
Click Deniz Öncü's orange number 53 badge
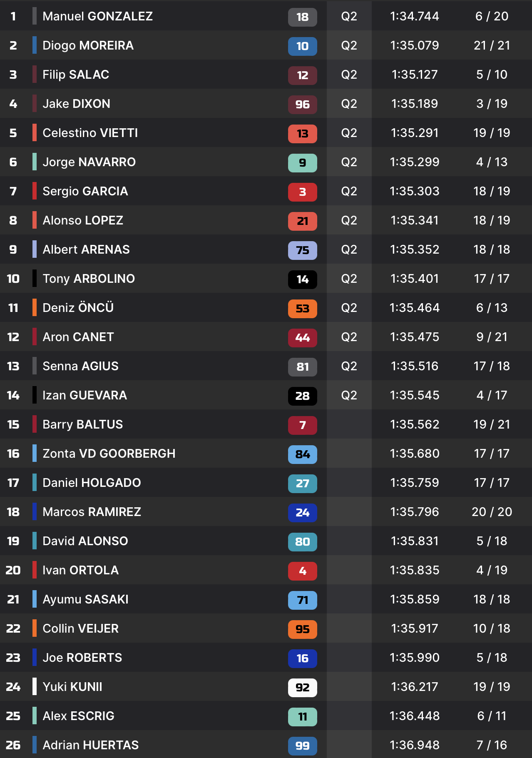302,309
